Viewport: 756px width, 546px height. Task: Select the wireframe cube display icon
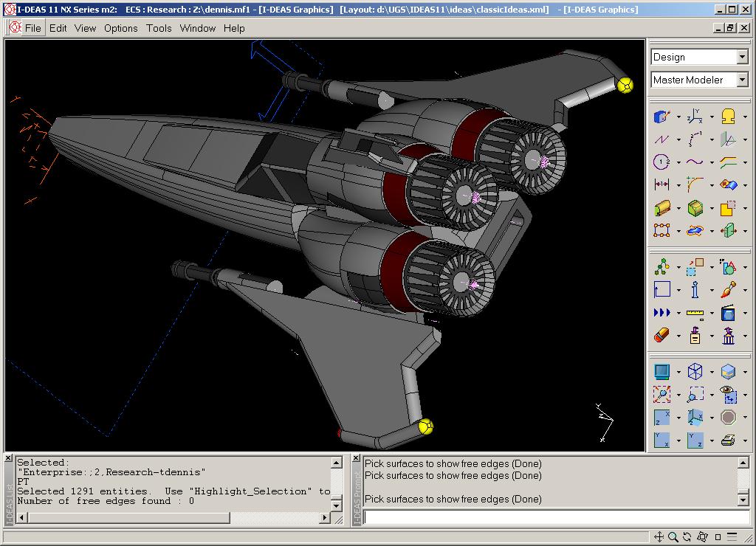pos(695,371)
